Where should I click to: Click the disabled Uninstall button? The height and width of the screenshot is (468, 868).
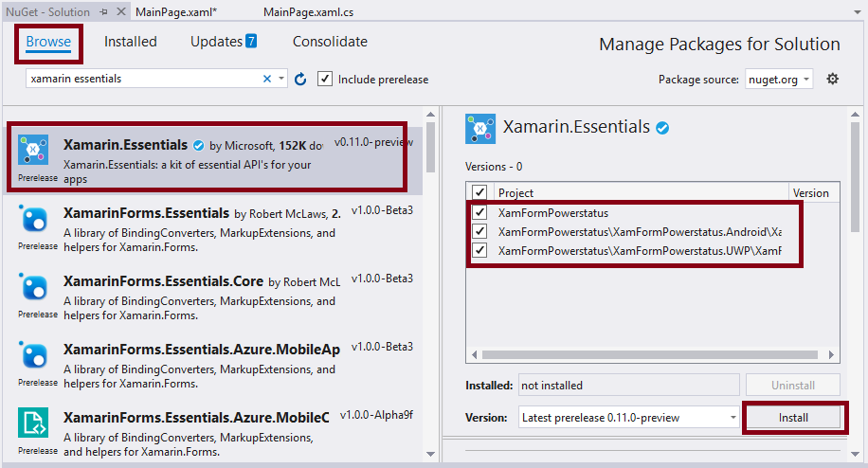pyautogui.click(x=793, y=385)
